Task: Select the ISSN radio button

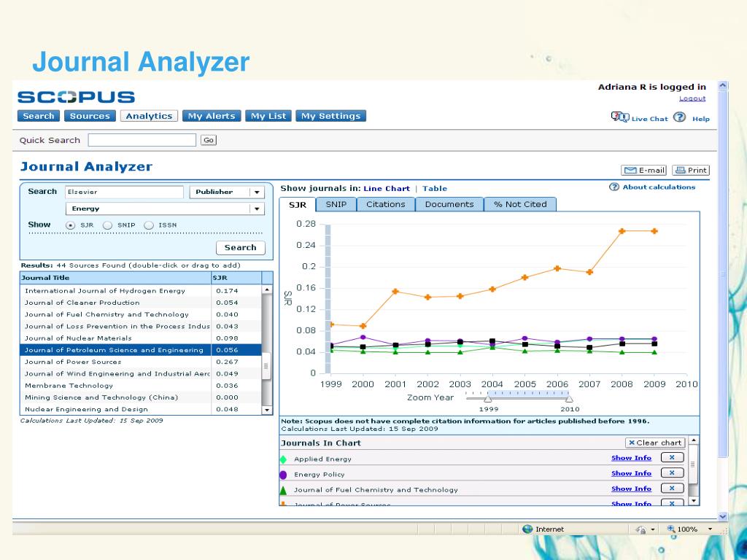Action: click(149, 225)
